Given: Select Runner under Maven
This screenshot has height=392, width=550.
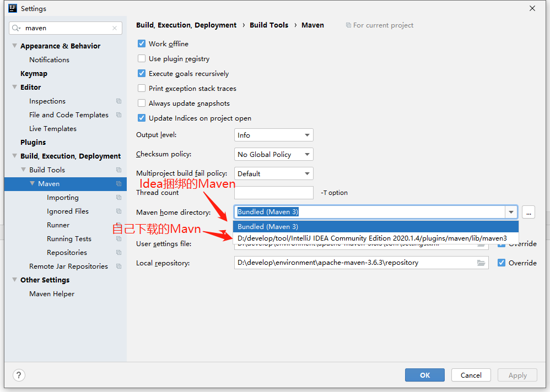Looking at the screenshot, I should coord(58,225).
